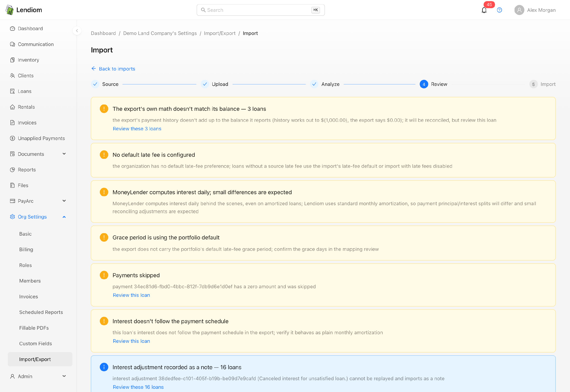The image size is (570, 392).
Task: Click the Lendiom logo
Action: (x=24, y=10)
